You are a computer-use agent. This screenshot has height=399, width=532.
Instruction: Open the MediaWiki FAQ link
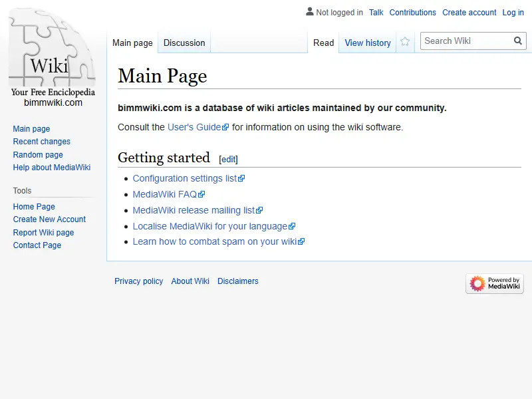169,194
